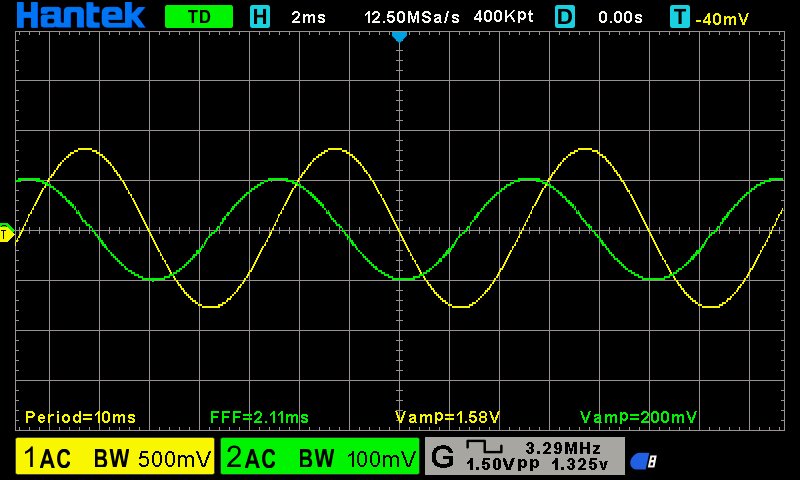The height and width of the screenshot is (480, 800).
Task: Click the Hantek logo
Action: pyautogui.click(x=81, y=15)
